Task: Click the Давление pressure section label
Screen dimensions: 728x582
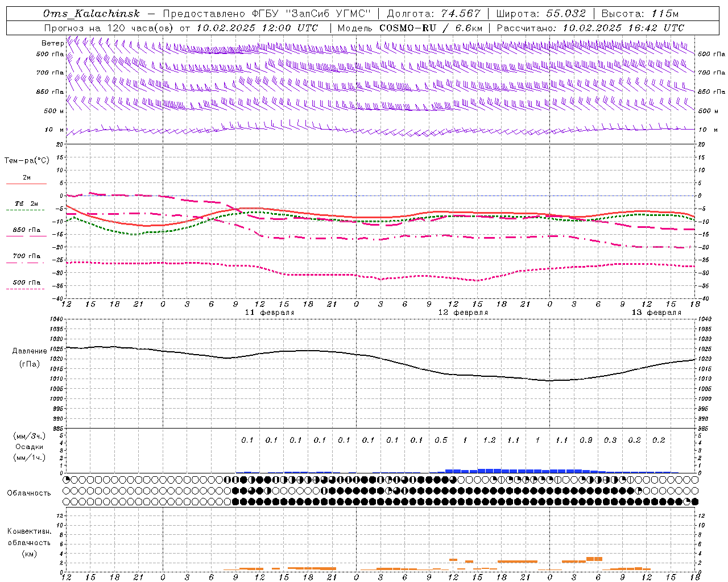Action: [x=30, y=351]
